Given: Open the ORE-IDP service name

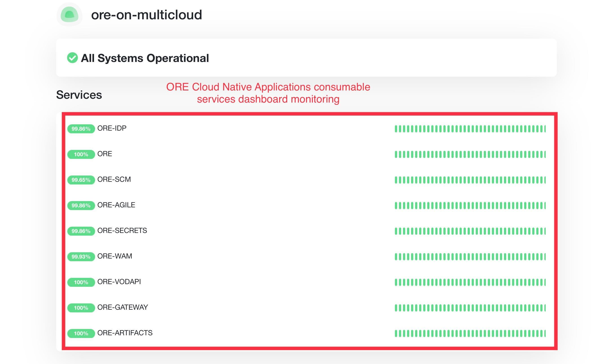Looking at the screenshot, I should 112,128.
